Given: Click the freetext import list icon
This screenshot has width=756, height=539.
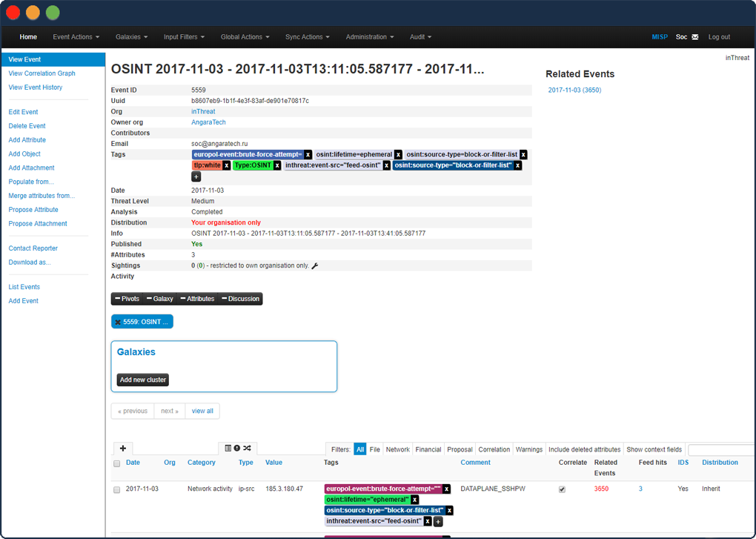Looking at the screenshot, I should (228, 449).
